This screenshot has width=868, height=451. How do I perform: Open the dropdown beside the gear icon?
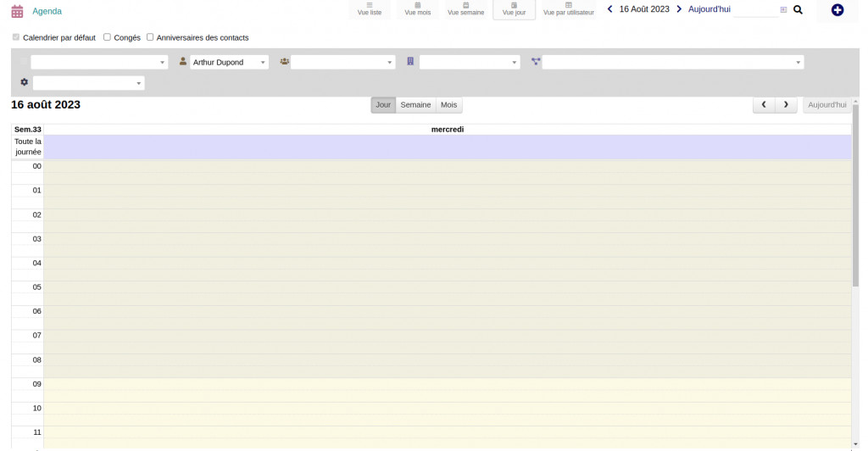[x=88, y=83]
